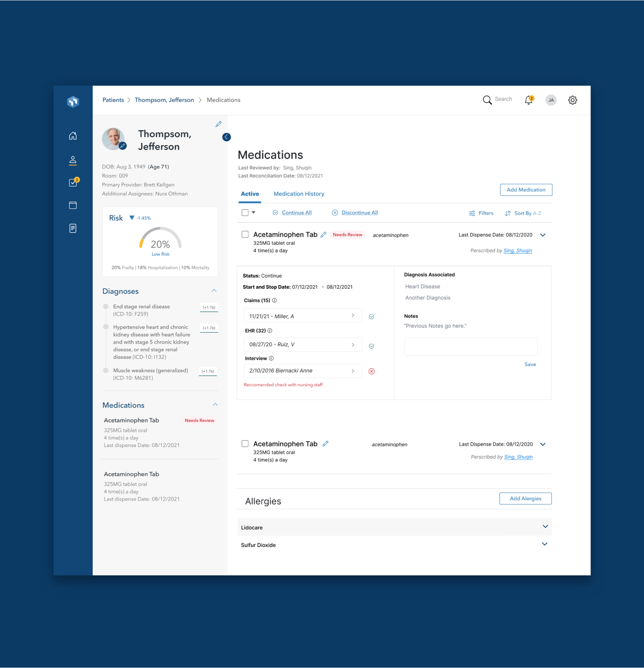Check the Needs Review Acetaminophen Tab checkbox

click(245, 234)
